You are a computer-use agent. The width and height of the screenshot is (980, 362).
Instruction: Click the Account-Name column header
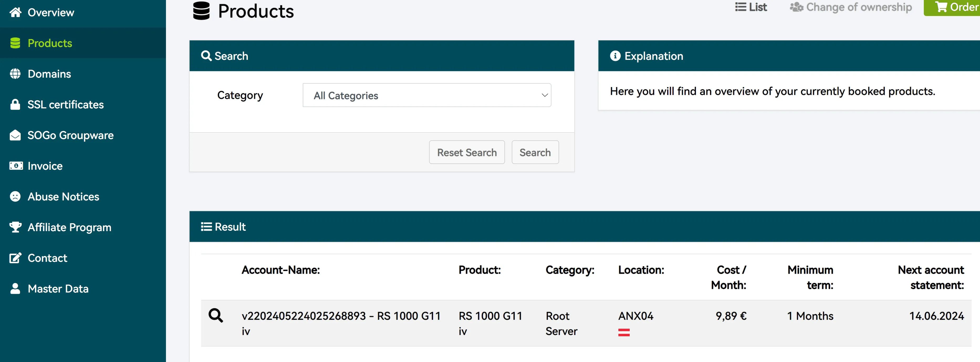point(281,270)
